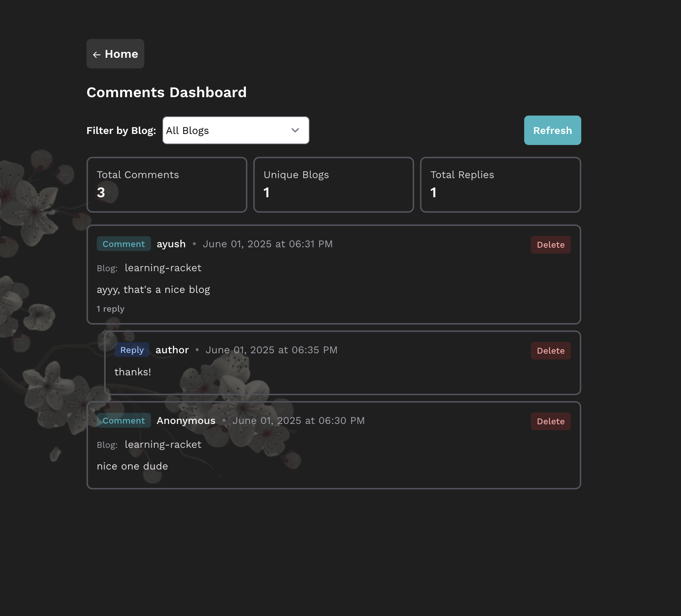The image size is (681, 616).
Task: Delete the Anonymous comment
Action: [550, 421]
